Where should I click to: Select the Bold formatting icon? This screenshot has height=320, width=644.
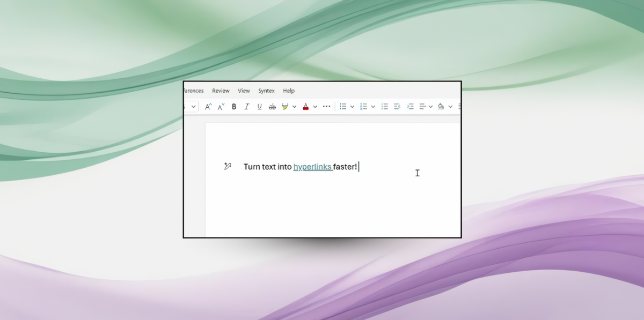click(234, 106)
